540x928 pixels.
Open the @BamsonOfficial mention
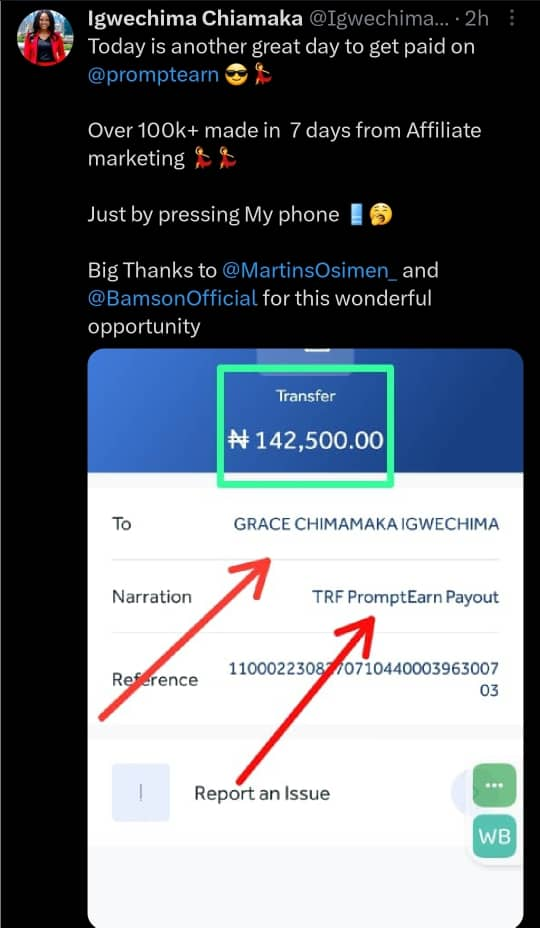(x=172, y=298)
